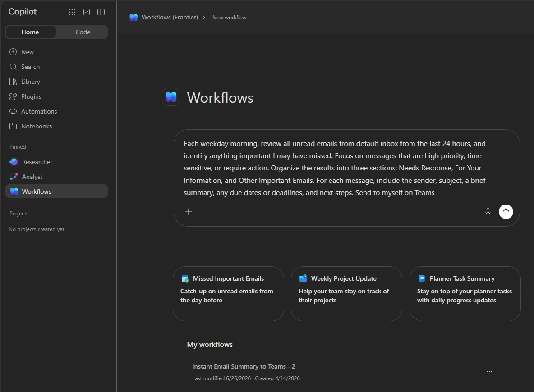Screen dimensions: 534x392
Task: Click the Workflows agent icon in Pinned list
Action: tap(14, 191)
